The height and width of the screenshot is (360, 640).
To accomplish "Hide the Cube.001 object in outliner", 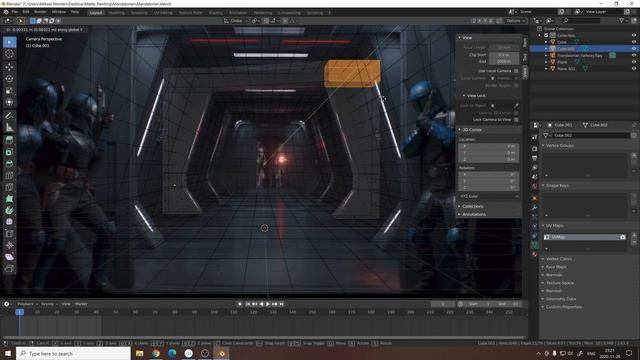I will click(x=634, y=49).
